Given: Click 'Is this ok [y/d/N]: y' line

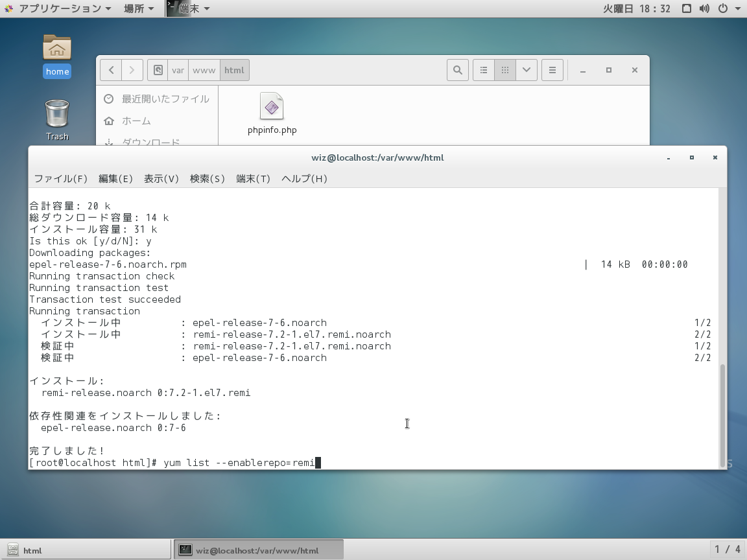Looking at the screenshot, I should (90, 241).
